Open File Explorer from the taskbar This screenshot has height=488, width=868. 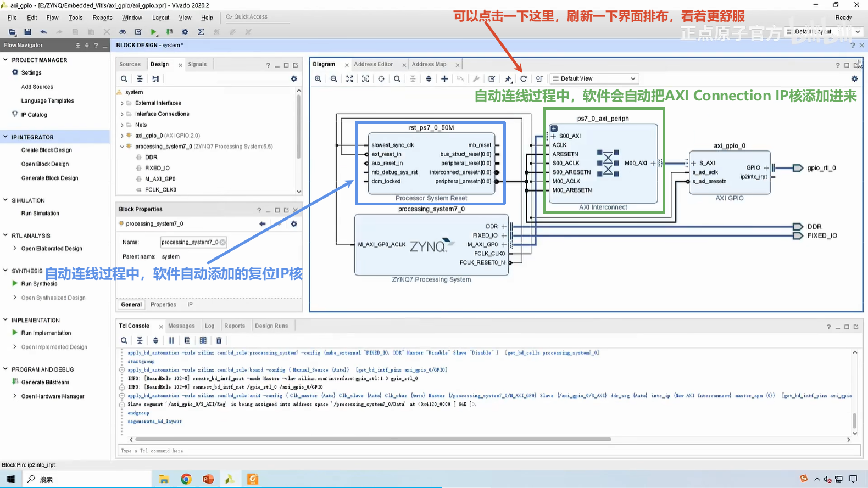coord(164,479)
